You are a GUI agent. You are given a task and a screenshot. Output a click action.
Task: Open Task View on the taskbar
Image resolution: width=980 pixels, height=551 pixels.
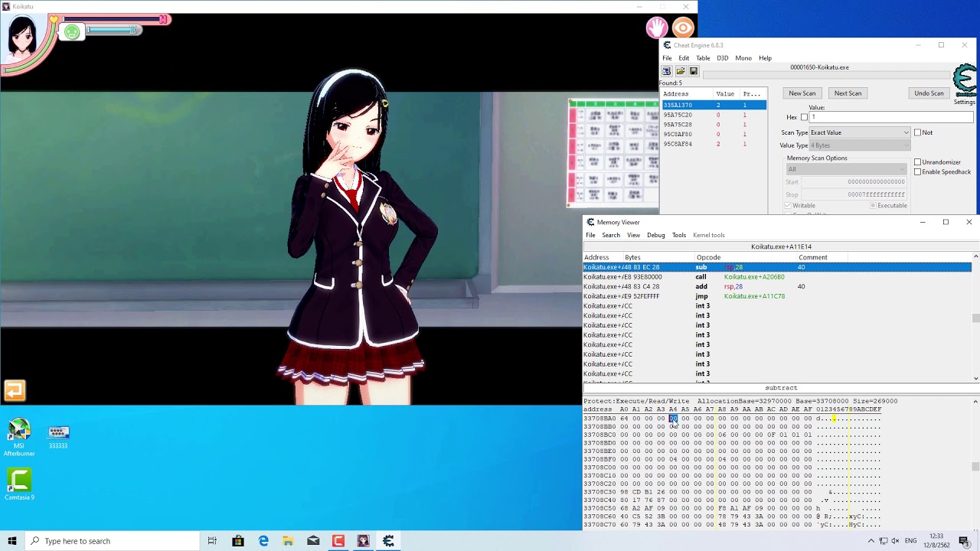coord(212,541)
